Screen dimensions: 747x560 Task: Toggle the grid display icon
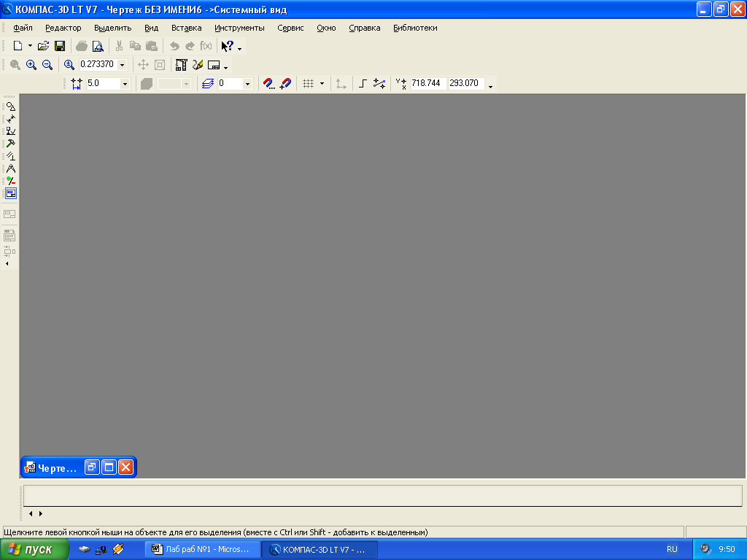pos(309,84)
